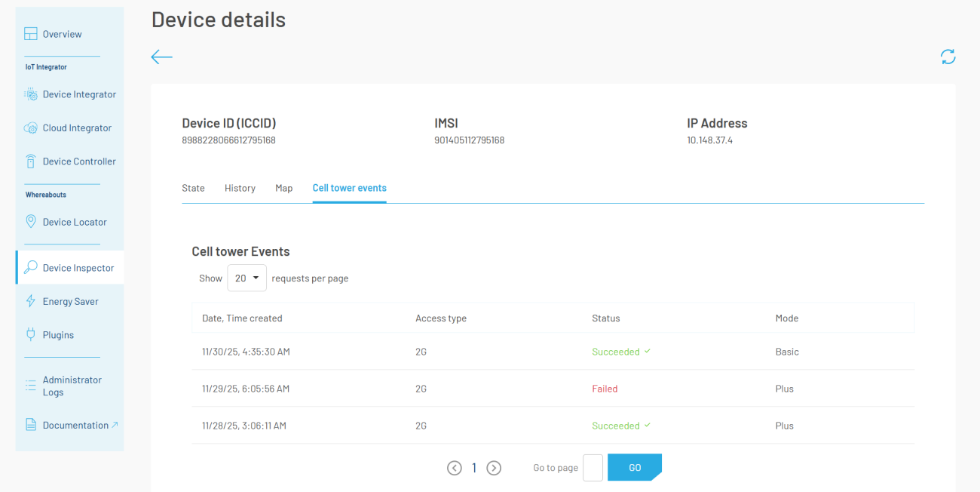Screen dimensions: 980x492
Task: Go to next page with right chevron
Action: pyautogui.click(x=494, y=468)
